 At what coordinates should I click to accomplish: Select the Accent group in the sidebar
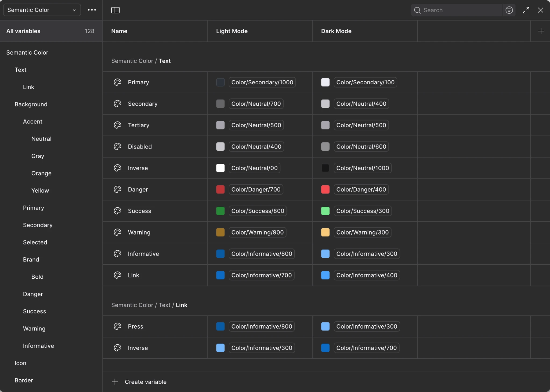pos(32,121)
